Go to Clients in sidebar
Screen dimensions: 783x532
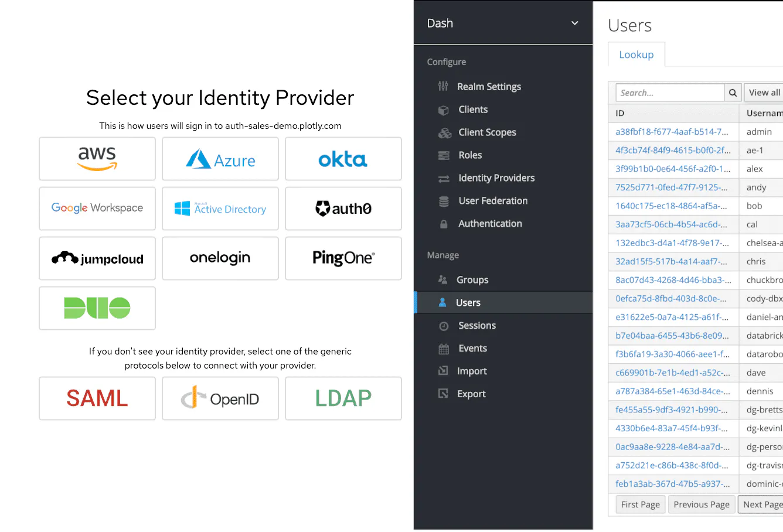(473, 110)
